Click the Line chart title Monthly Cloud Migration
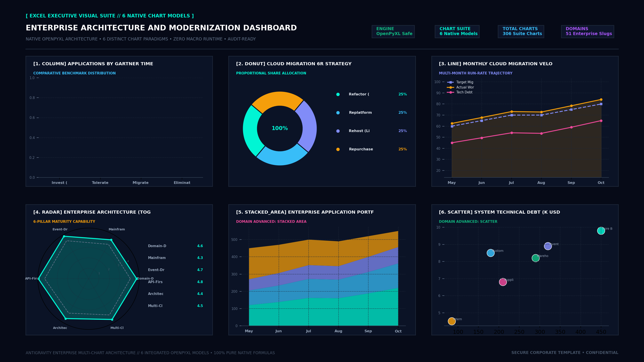 click(496, 64)
